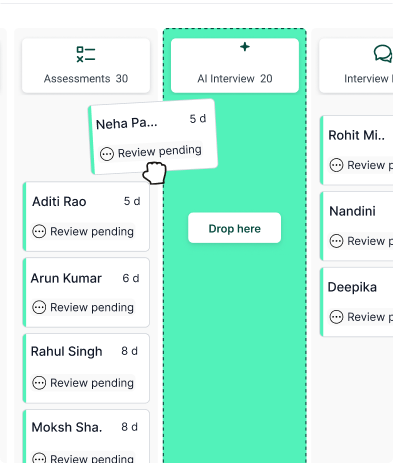Click the status icon on Rahul Singh's card
This screenshot has height=463, width=393.
point(39,383)
